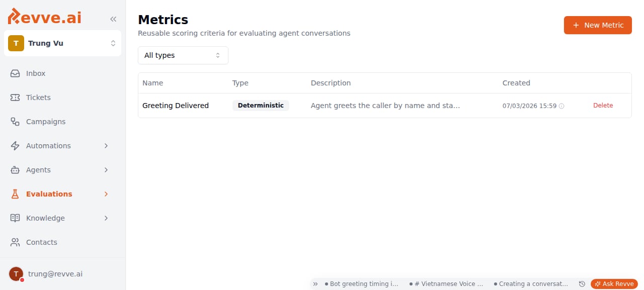Click the user avatar beside trung@revve.ai
This screenshot has height=290, width=644.
[16, 274]
